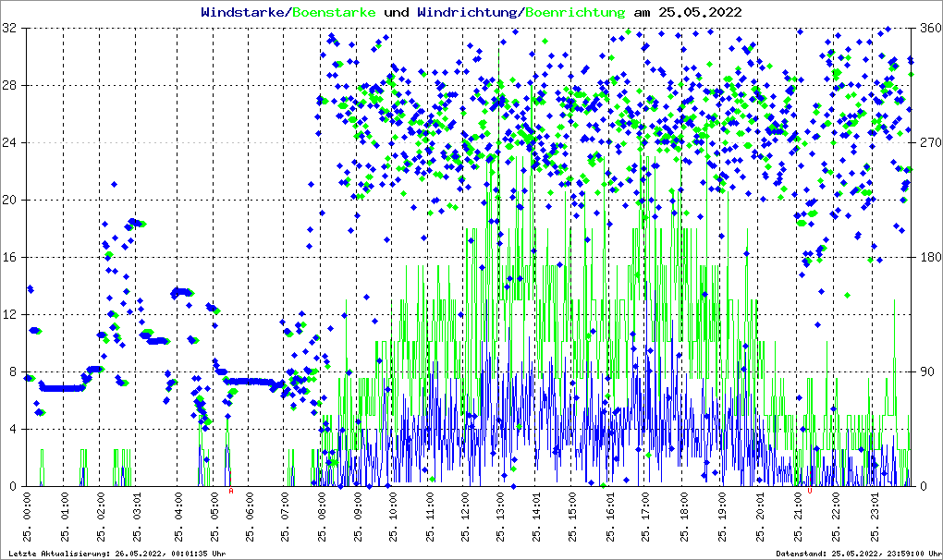This screenshot has height=560, width=943.
Task: Select the '270' degree right axis label
Action: (x=928, y=143)
